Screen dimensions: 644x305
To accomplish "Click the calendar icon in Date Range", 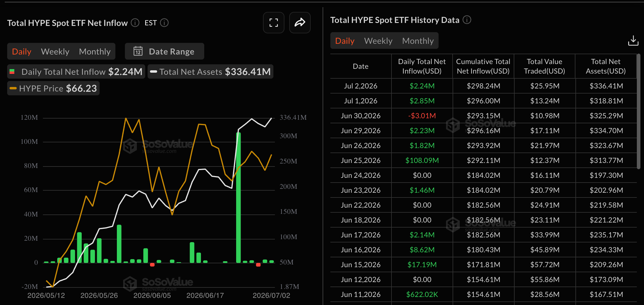I will point(138,51).
